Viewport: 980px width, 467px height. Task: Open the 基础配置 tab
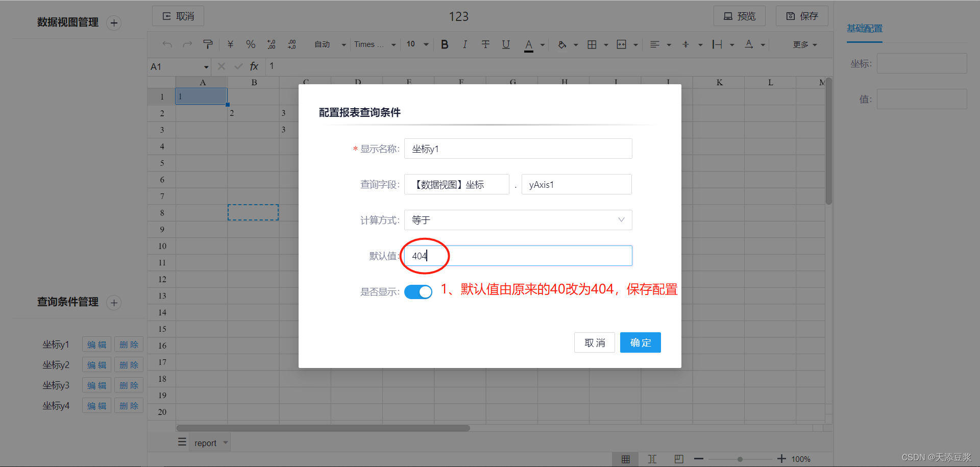(865, 29)
